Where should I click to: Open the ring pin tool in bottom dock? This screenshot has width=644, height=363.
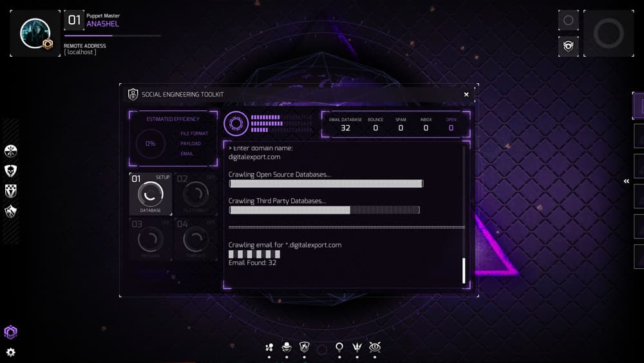(x=339, y=348)
